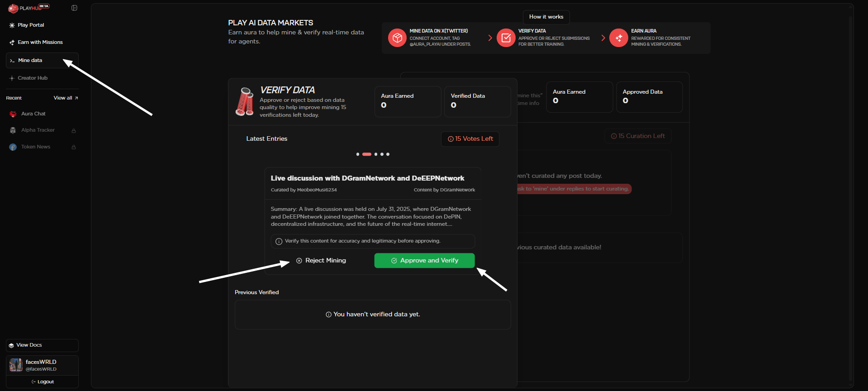Click the Mine Data cube icon
Image resolution: width=868 pixels, height=391 pixels.
coord(397,38)
